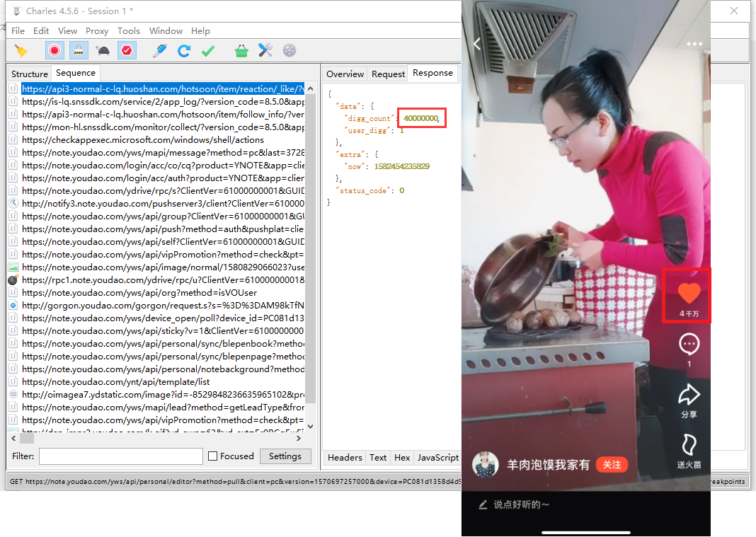Click the vertical scrollbar thumb of request list
This screenshot has height=537, width=756.
coord(311,249)
